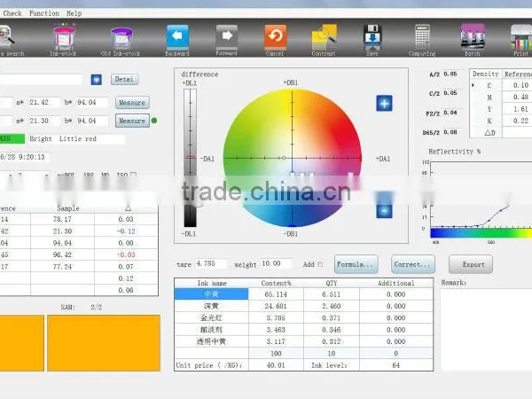Click the QTY value 2.460

coord(331,306)
